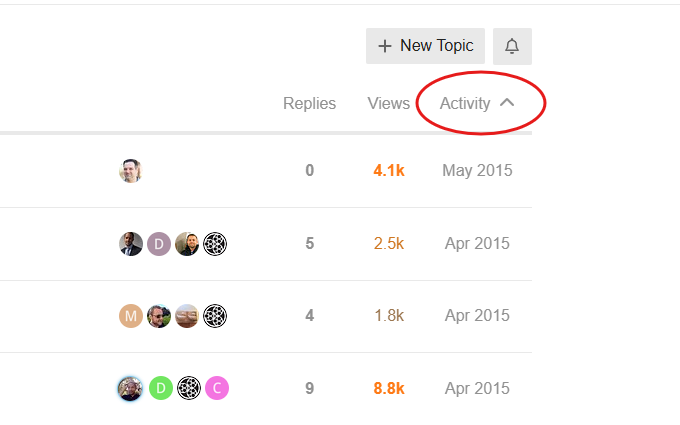Toggle the Activity sort chevron

(x=507, y=103)
